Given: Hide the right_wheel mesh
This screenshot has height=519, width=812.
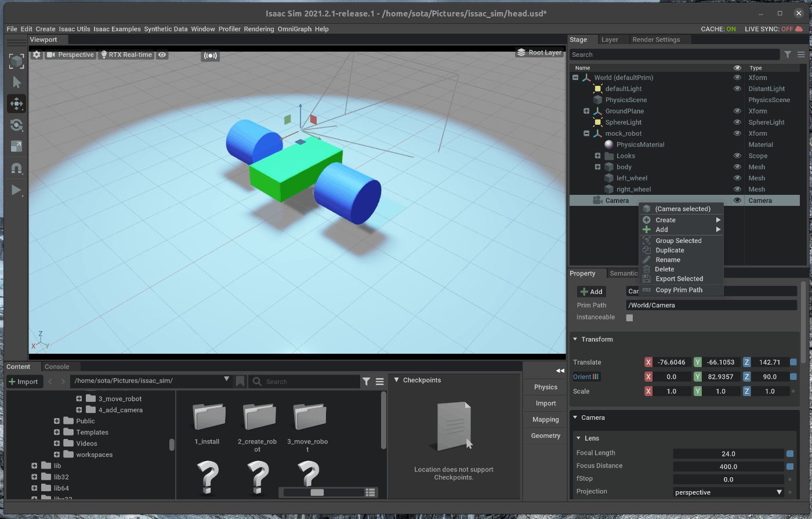Looking at the screenshot, I should point(737,189).
